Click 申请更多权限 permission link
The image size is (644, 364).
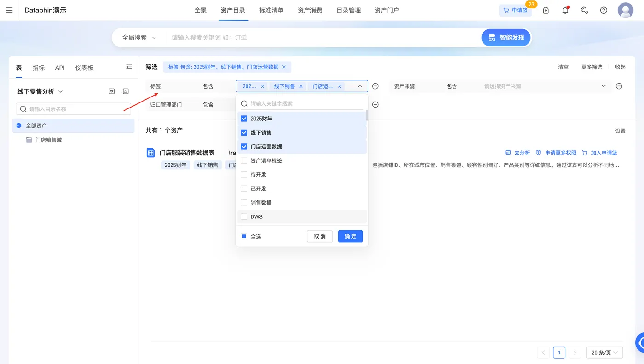pyautogui.click(x=556, y=153)
